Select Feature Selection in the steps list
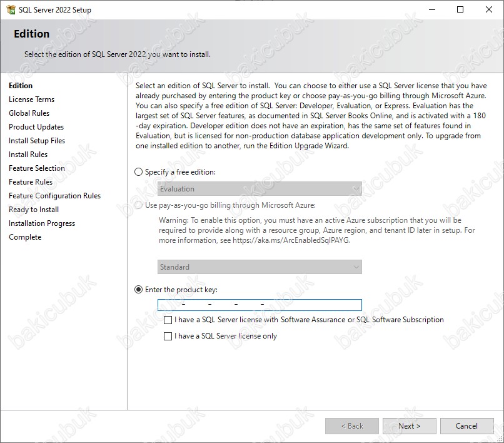504x443 pixels. [x=37, y=168]
